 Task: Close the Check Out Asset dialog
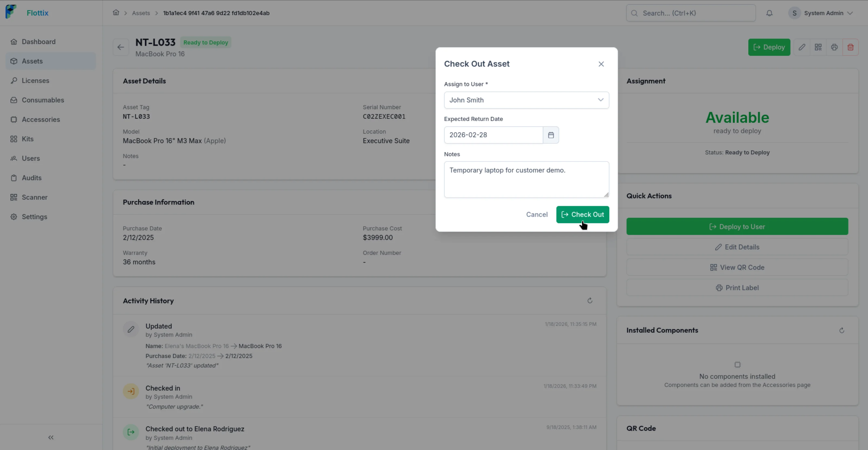pos(601,64)
